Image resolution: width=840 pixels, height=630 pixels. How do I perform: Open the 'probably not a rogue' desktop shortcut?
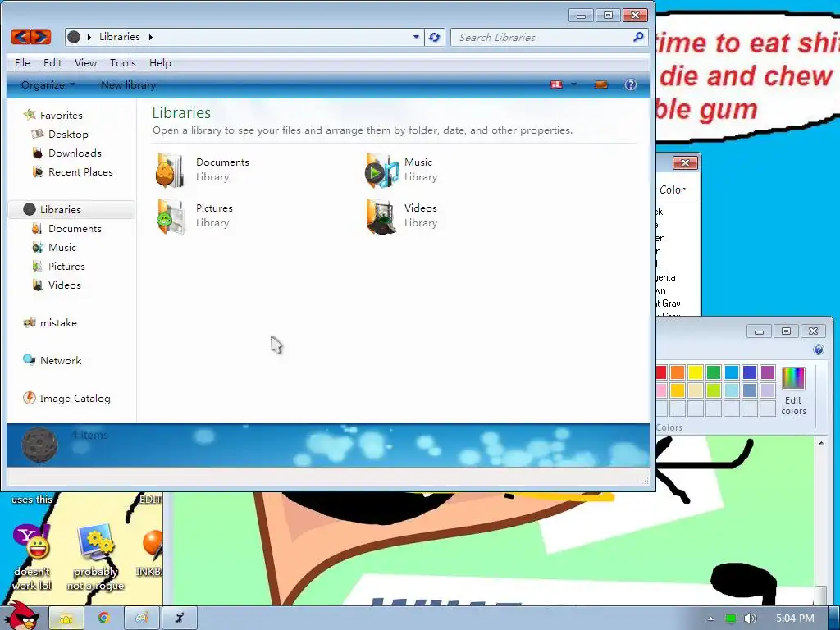[x=95, y=557]
